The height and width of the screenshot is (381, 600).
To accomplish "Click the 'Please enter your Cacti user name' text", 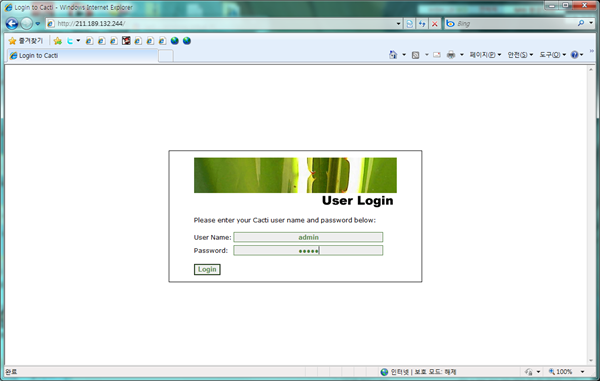I will tap(285, 220).
